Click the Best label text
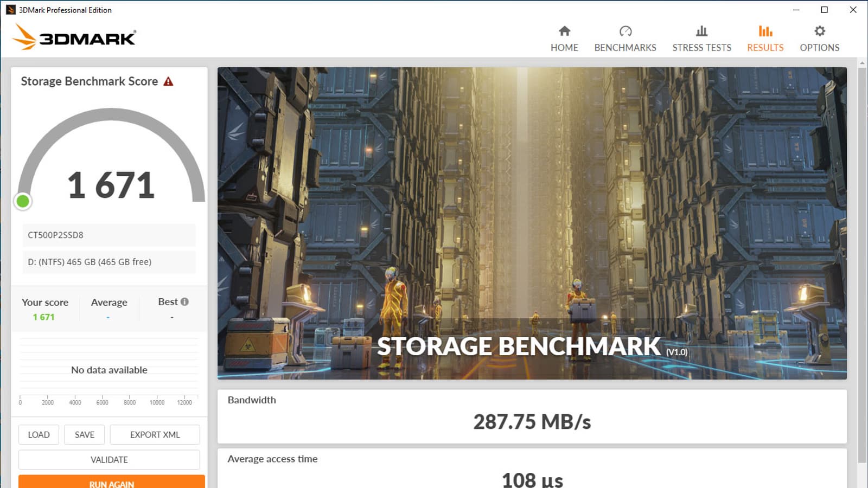 click(168, 302)
